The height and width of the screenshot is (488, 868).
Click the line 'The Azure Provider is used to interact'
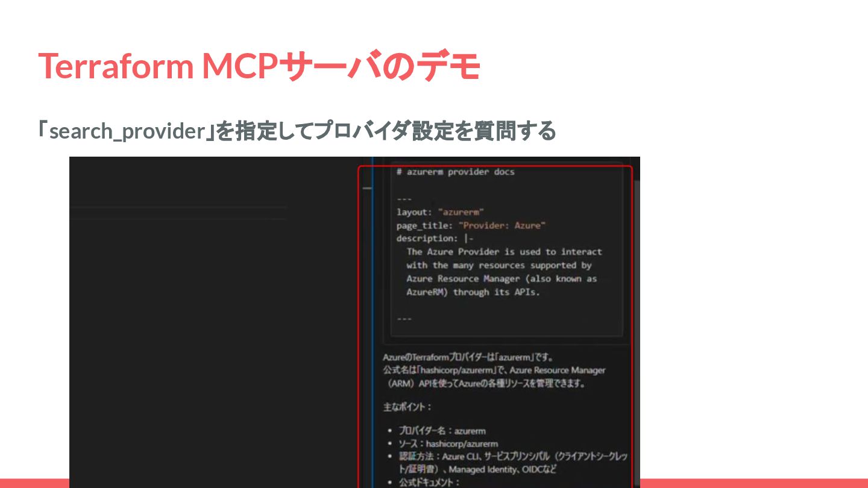click(504, 252)
